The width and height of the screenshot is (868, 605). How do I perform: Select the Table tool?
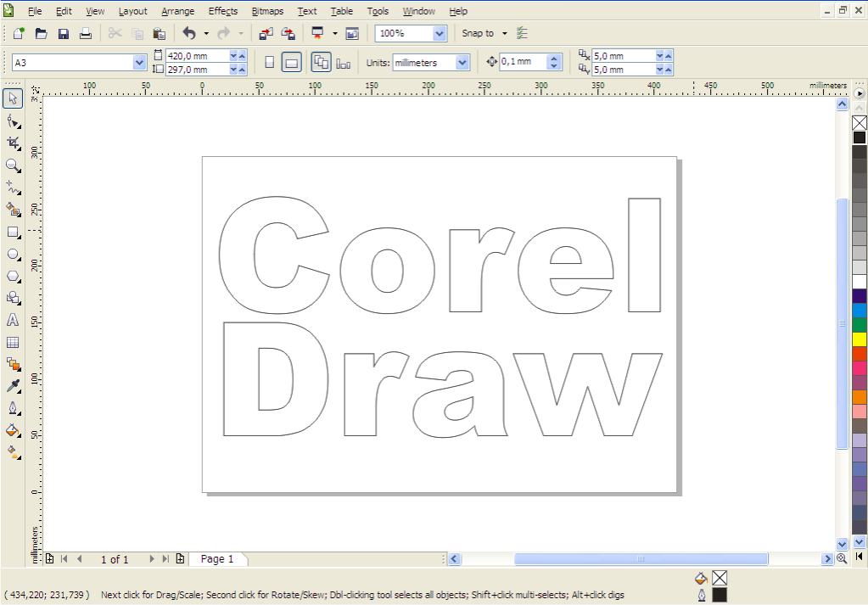[13, 343]
